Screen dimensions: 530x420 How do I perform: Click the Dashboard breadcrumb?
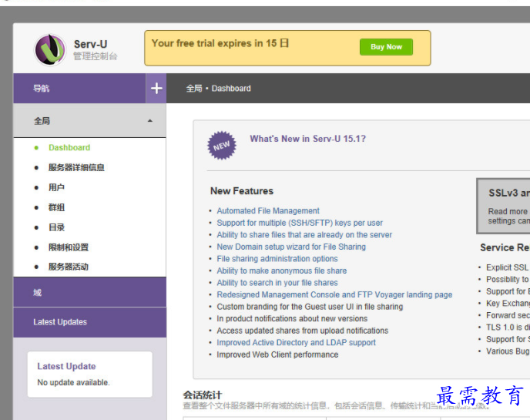coord(231,89)
